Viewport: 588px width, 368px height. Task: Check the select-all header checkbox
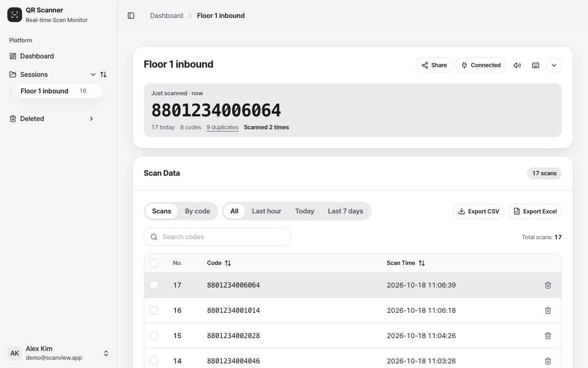click(x=154, y=263)
